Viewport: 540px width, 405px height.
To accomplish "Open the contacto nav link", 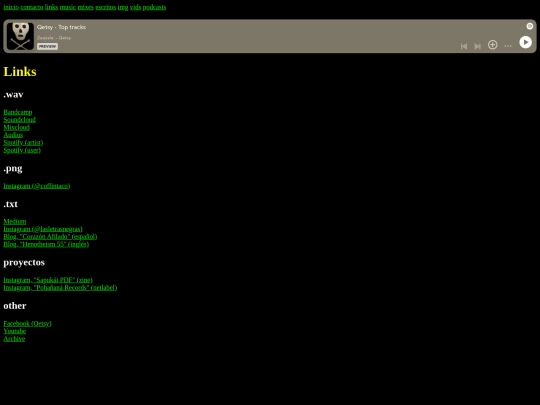I will [x=32, y=7].
